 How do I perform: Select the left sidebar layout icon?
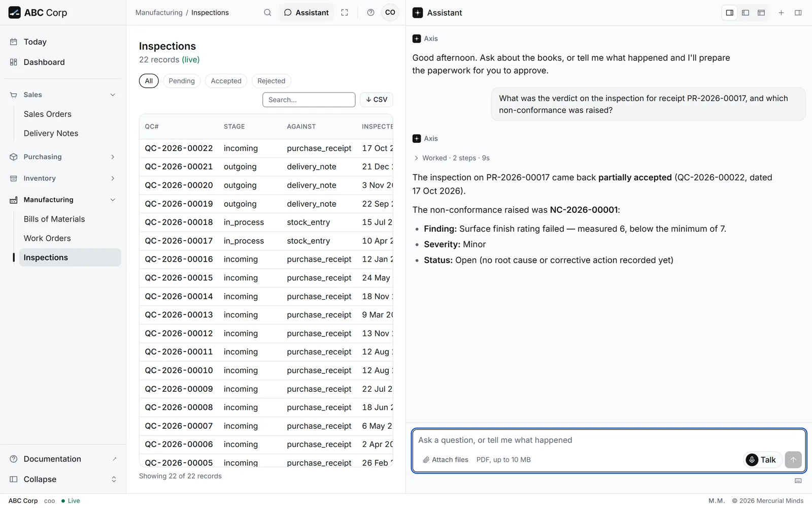[x=745, y=13]
